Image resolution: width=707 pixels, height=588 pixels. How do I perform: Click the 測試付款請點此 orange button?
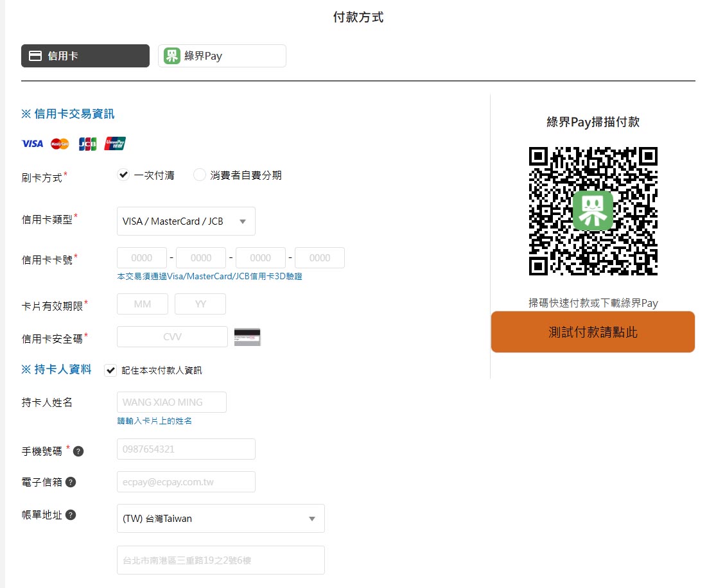(593, 332)
